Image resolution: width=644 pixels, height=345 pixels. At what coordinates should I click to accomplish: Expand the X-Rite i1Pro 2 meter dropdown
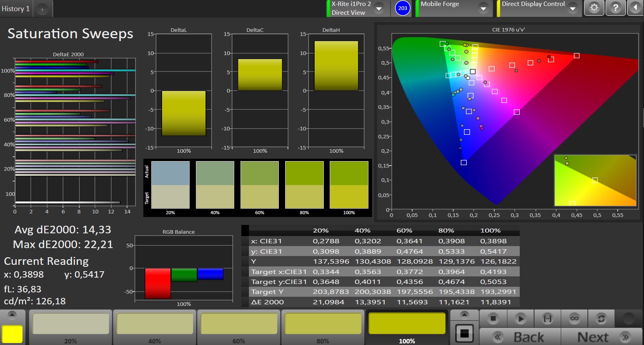[379, 8]
